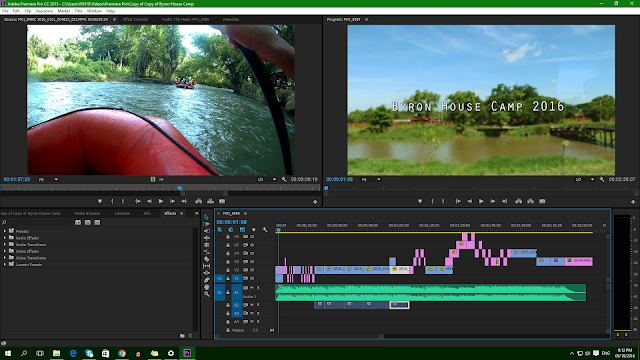Select the Hand tool
640x360 pixels.
pyautogui.click(x=207, y=287)
